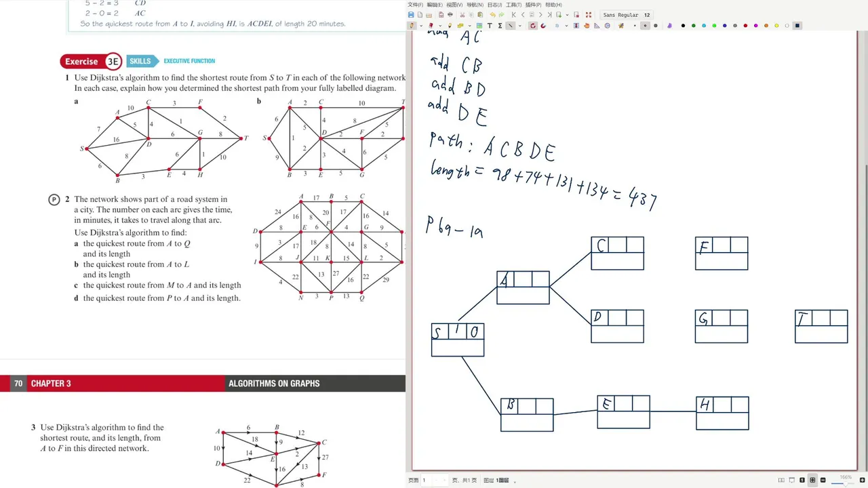Select the medium line thickness option
The width and height of the screenshot is (868, 488).
coord(645,26)
